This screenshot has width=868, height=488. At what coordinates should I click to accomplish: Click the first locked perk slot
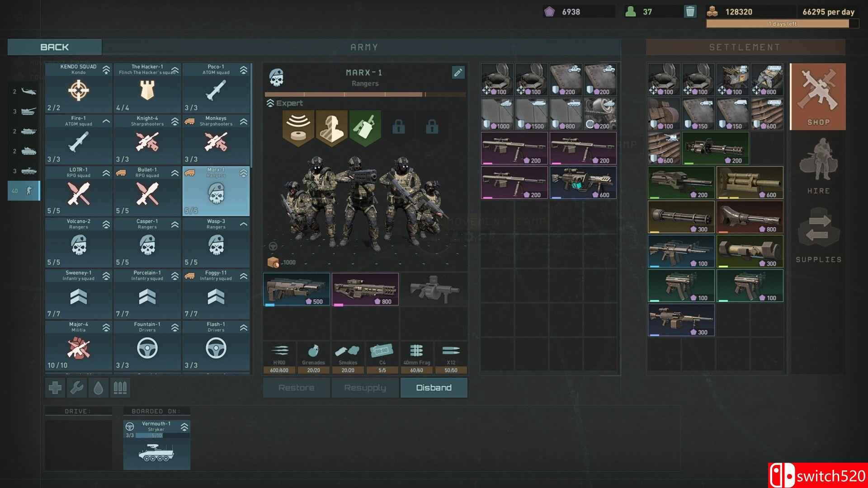click(x=398, y=128)
